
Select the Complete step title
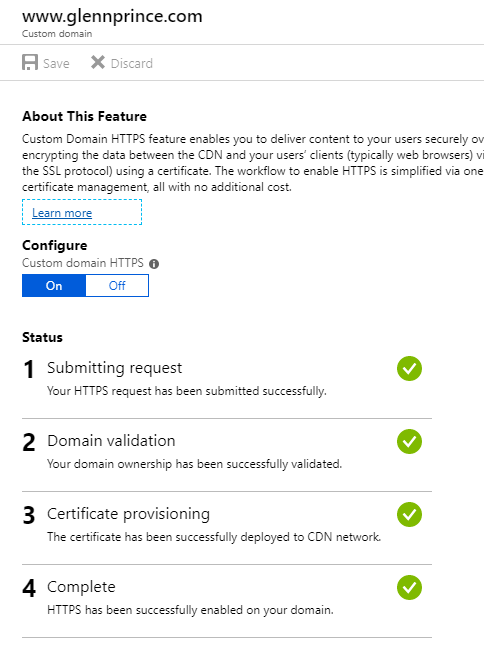[81, 587]
